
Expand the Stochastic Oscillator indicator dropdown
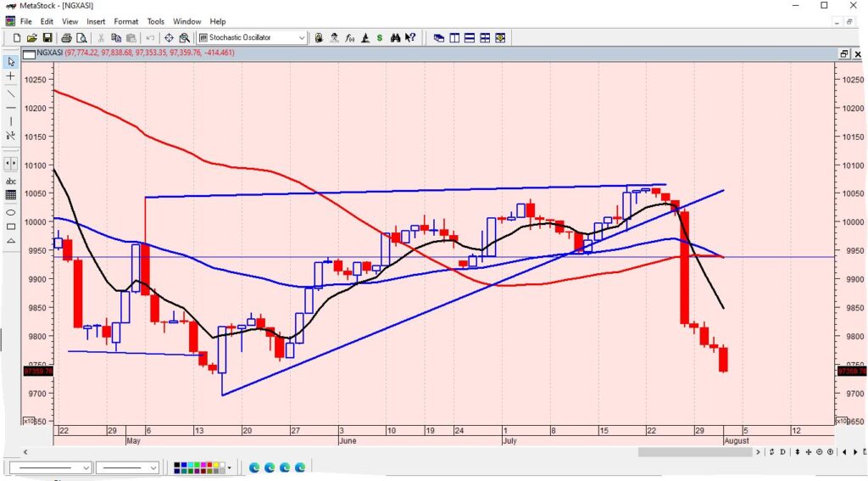pyautogui.click(x=302, y=37)
